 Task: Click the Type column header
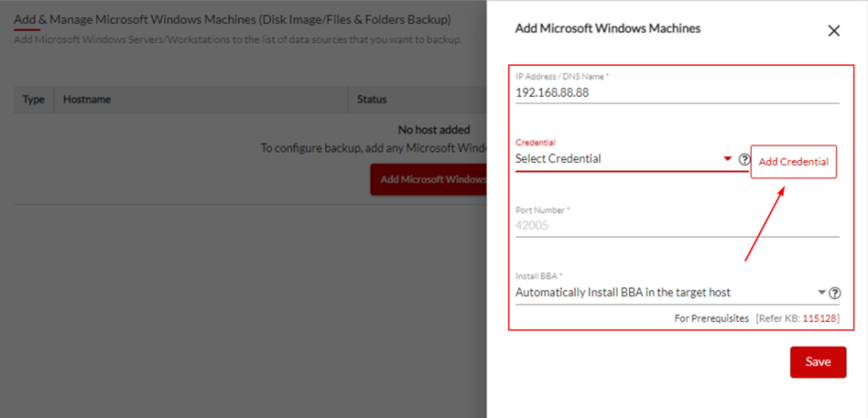click(x=34, y=100)
